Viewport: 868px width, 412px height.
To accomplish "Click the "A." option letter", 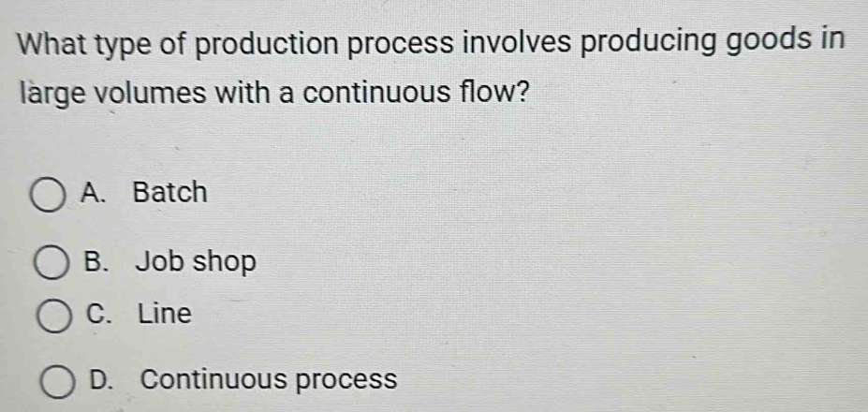I will (95, 193).
